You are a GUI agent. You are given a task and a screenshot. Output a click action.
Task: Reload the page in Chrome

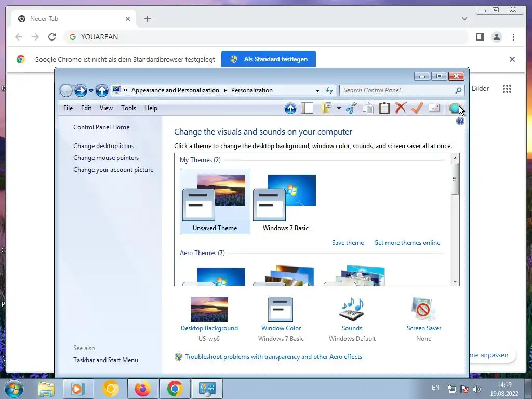(52, 37)
